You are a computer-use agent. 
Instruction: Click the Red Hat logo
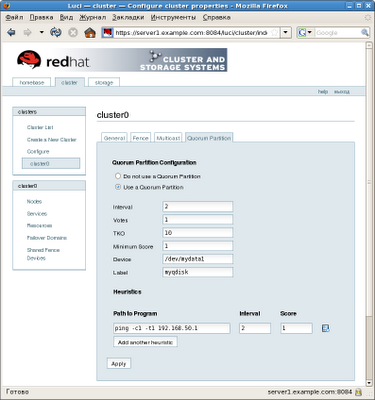coord(53,60)
